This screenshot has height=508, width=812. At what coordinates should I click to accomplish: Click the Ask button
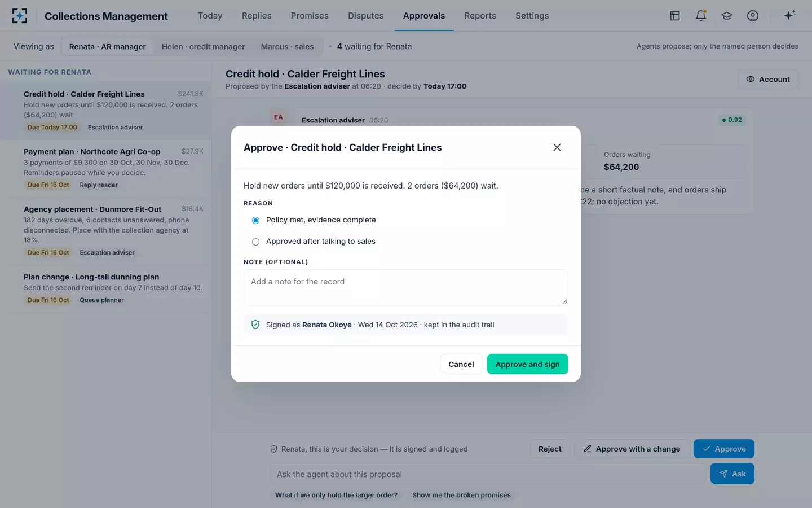[732, 474]
